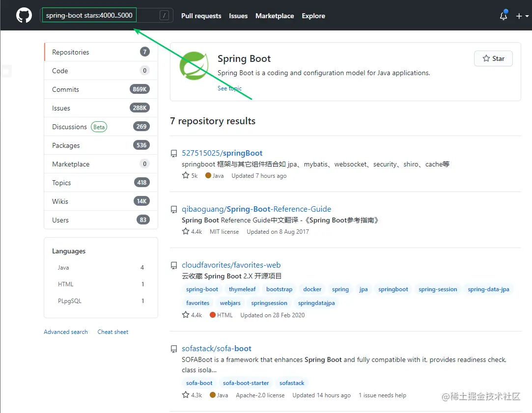Click the repo icon beside cloudfavorites/favorites-web

pyautogui.click(x=174, y=266)
